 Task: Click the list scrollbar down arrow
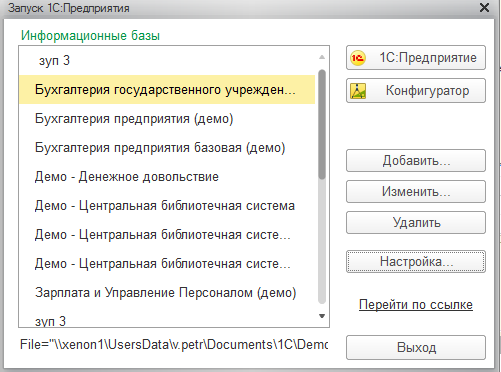coord(322,316)
